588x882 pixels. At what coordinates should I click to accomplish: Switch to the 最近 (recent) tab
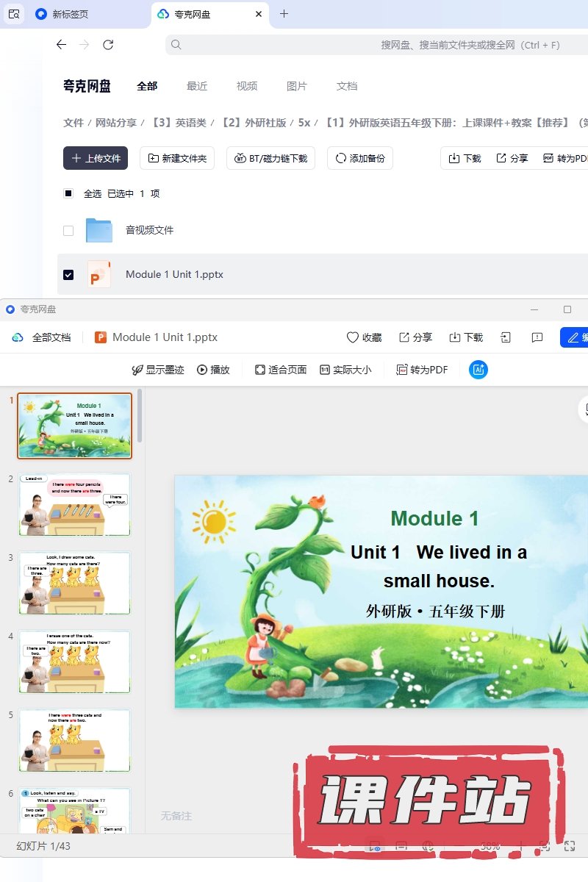[x=197, y=86]
